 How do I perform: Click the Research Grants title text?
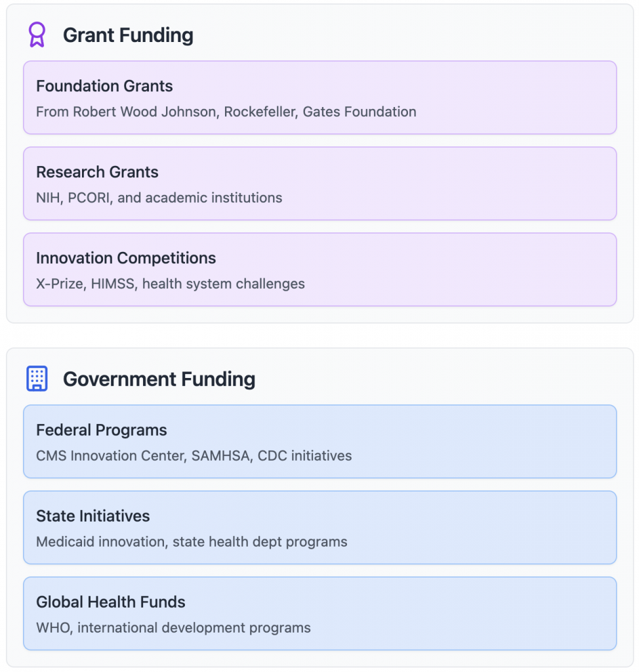(x=97, y=172)
